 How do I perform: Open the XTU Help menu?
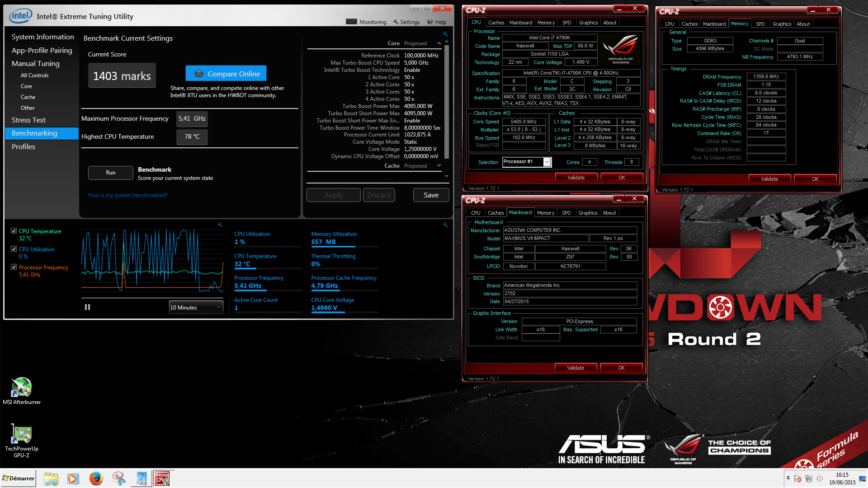pos(437,22)
